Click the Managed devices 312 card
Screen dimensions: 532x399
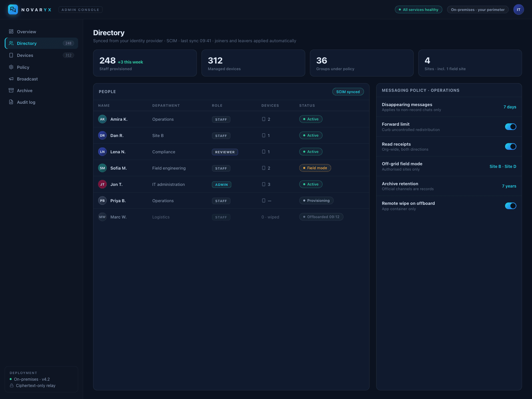pyautogui.click(x=253, y=63)
